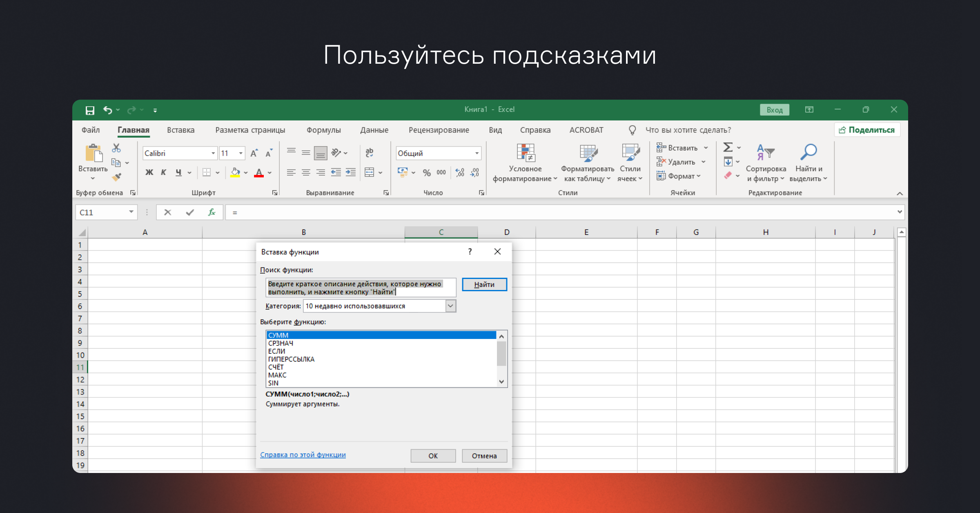Click the AutoSum sigma icon
Image resolution: width=980 pixels, height=513 pixels.
click(728, 147)
